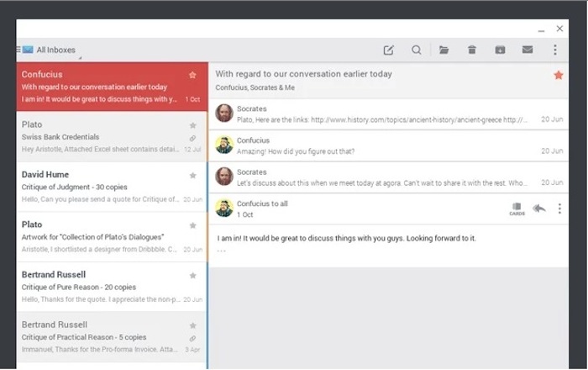Move conversation to a folder

pos(444,50)
